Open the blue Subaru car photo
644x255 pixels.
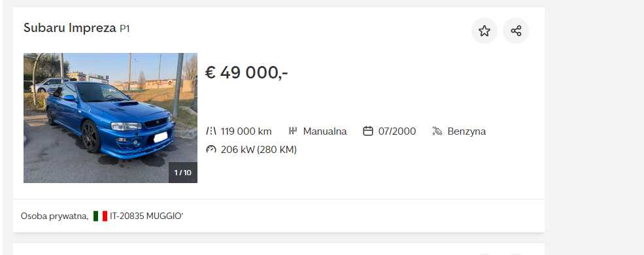click(x=110, y=118)
